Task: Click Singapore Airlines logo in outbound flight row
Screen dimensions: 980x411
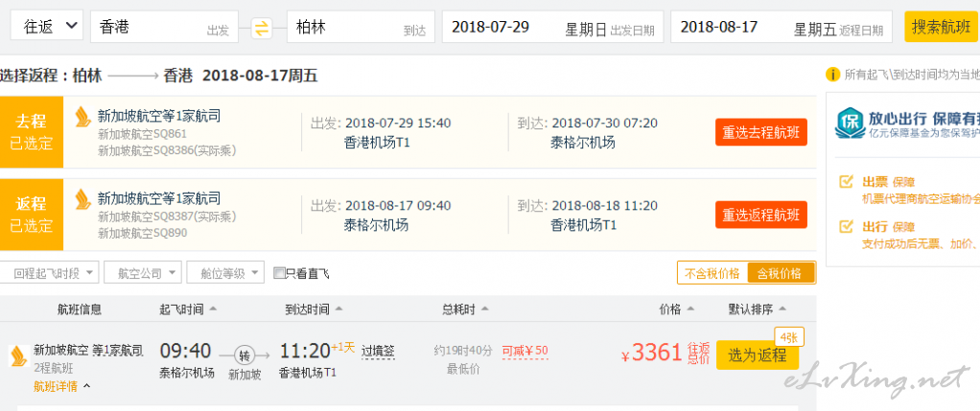Action: tap(83, 117)
